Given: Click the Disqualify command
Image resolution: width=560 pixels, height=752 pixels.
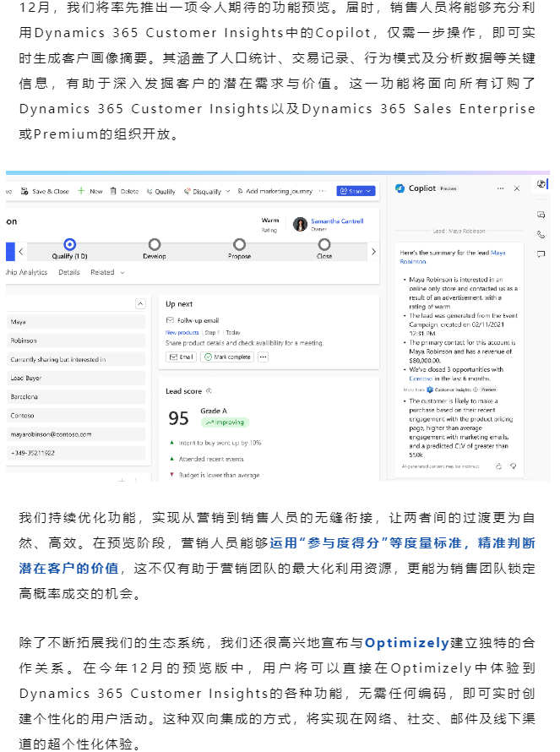Looking at the screenshot, I should tap(203, 191).
